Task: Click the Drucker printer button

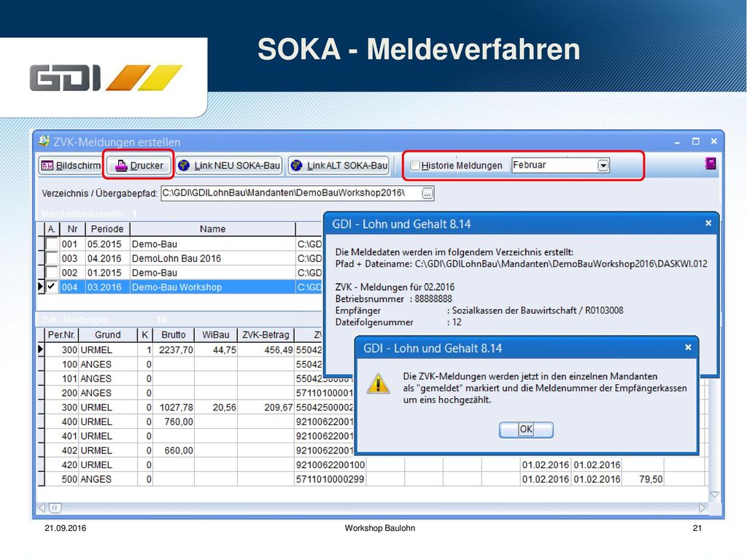Action: point(139,166)
